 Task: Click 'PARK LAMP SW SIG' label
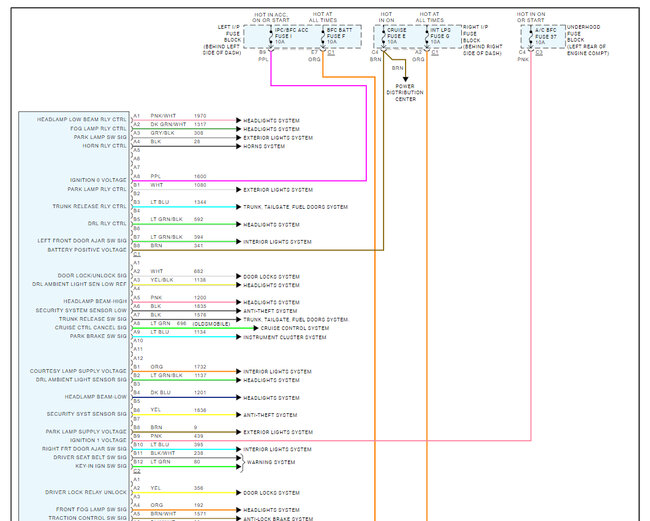click(100, 137)
